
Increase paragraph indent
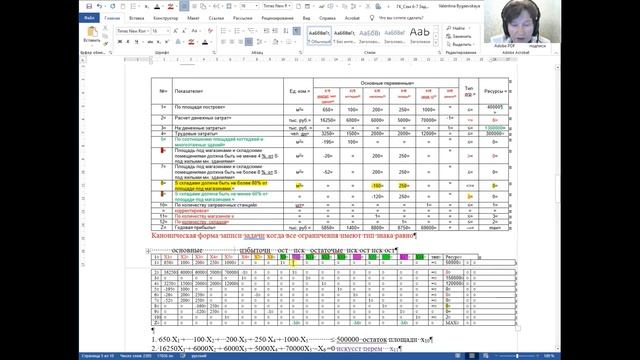point(275,31)
